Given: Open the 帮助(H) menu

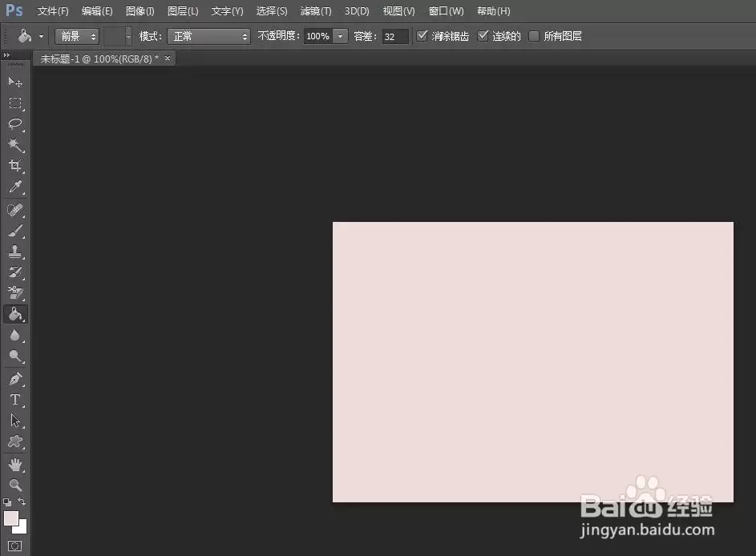Looking at the screenshot, I should (493, 11).
